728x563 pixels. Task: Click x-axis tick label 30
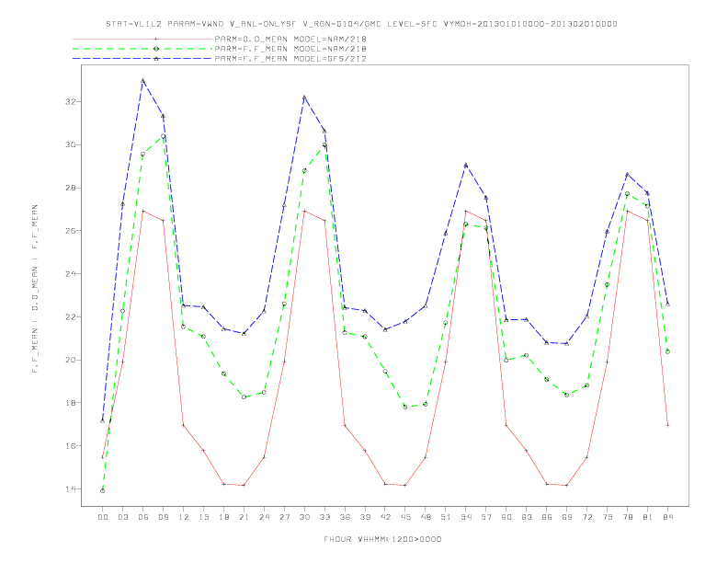304,517
